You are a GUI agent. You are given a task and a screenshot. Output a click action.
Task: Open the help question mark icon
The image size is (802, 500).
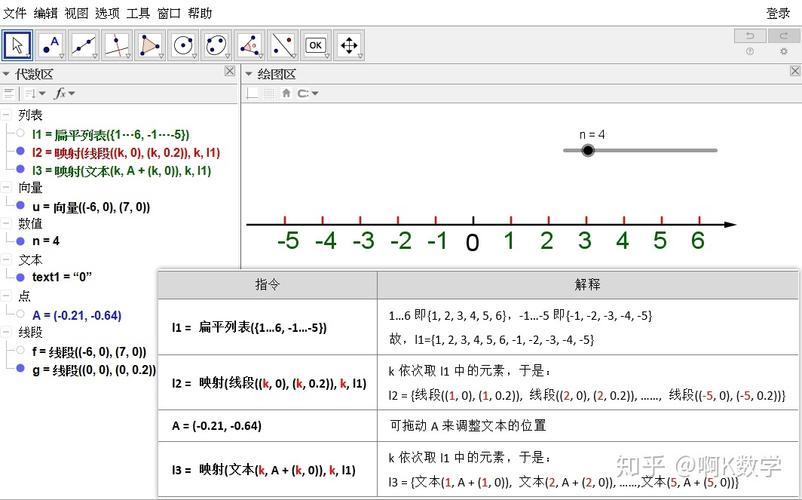750,51
